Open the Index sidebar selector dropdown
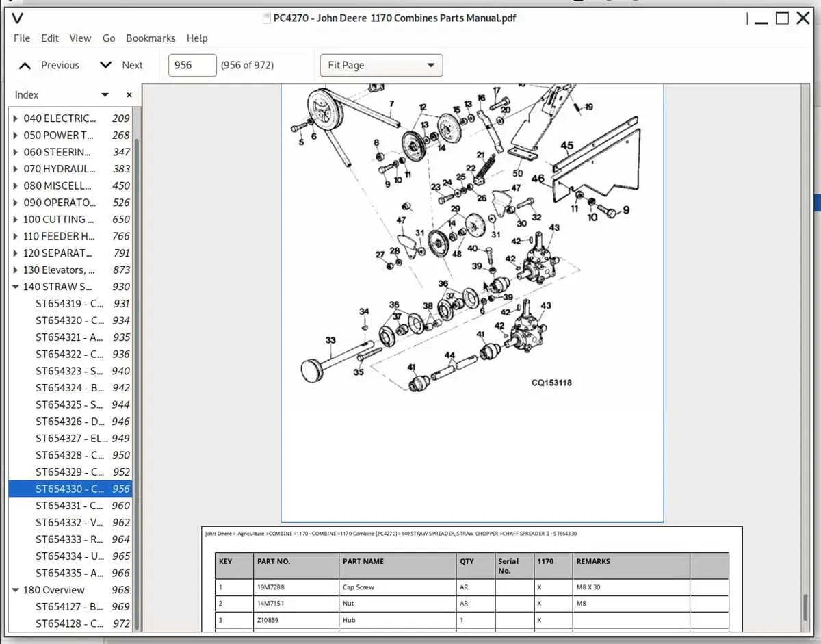The height and width of the screenshot is (644, 821). 105,95
